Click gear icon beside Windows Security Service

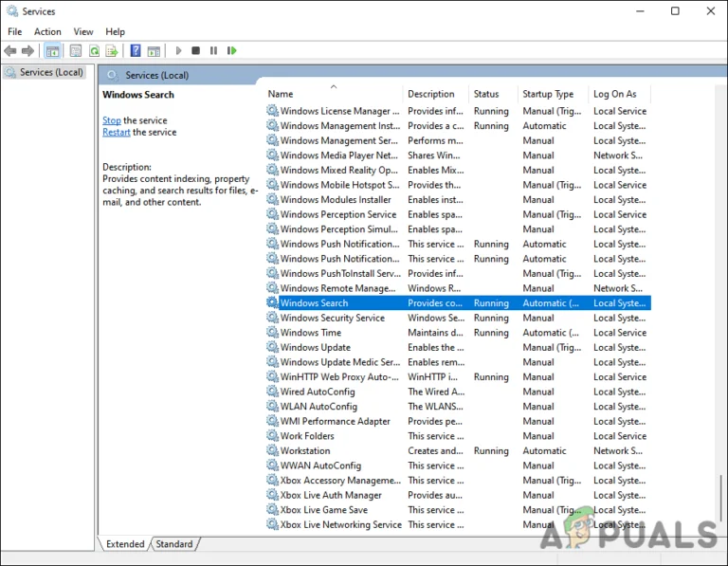[x=272, y=318]
